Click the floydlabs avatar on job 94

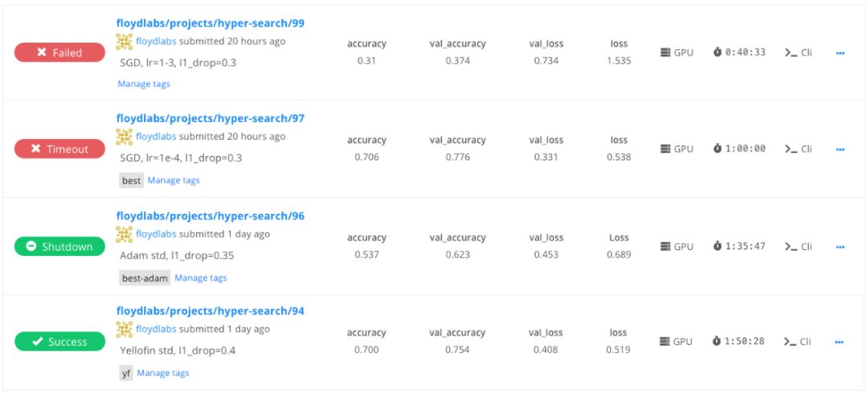coord(124,329)
